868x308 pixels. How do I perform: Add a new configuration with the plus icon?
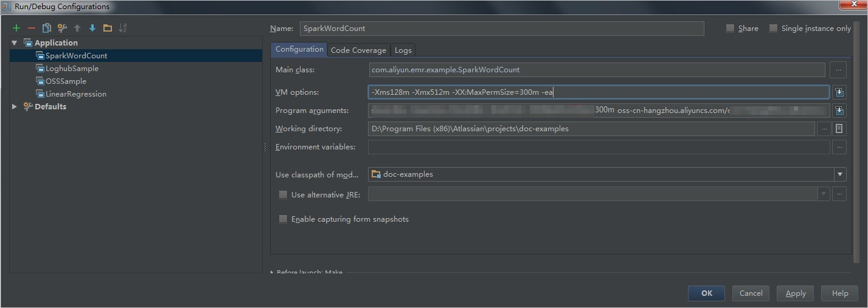coord(16,28)
